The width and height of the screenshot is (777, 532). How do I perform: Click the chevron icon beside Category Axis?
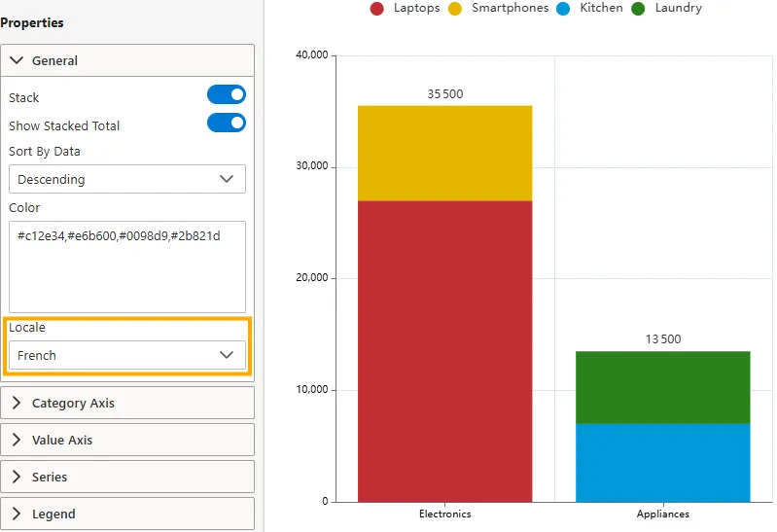click(17, 403)
